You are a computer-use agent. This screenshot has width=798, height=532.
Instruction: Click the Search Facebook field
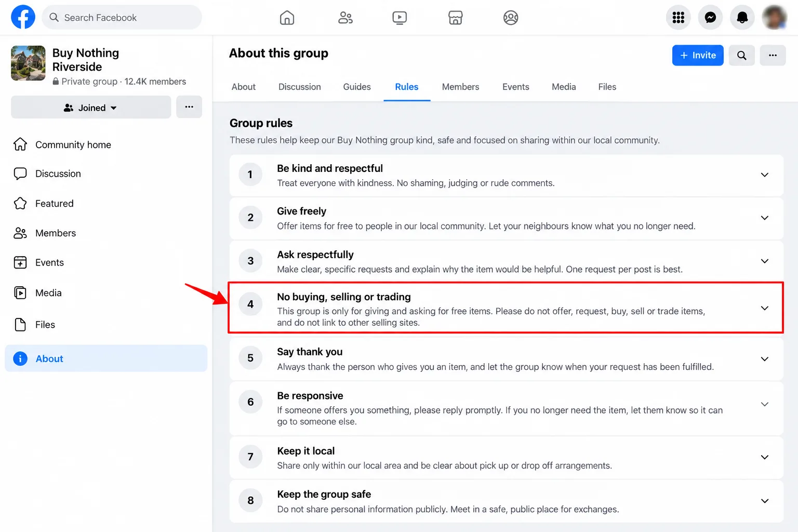[x=122, y=18]
